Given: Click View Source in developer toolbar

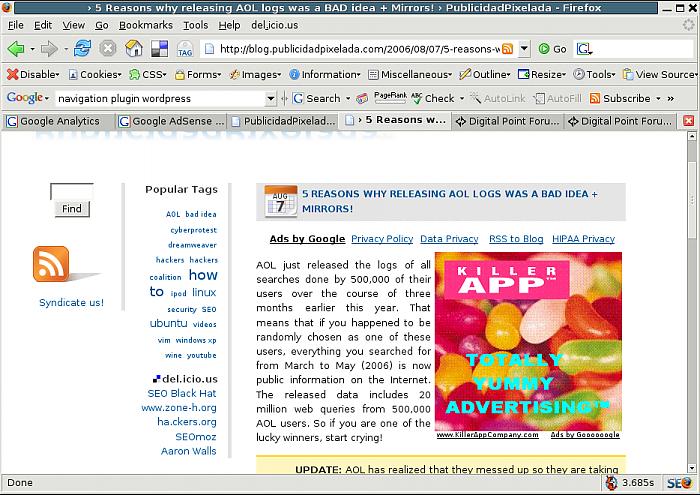Looking at the screenshot, I should [x=660, y=75].
